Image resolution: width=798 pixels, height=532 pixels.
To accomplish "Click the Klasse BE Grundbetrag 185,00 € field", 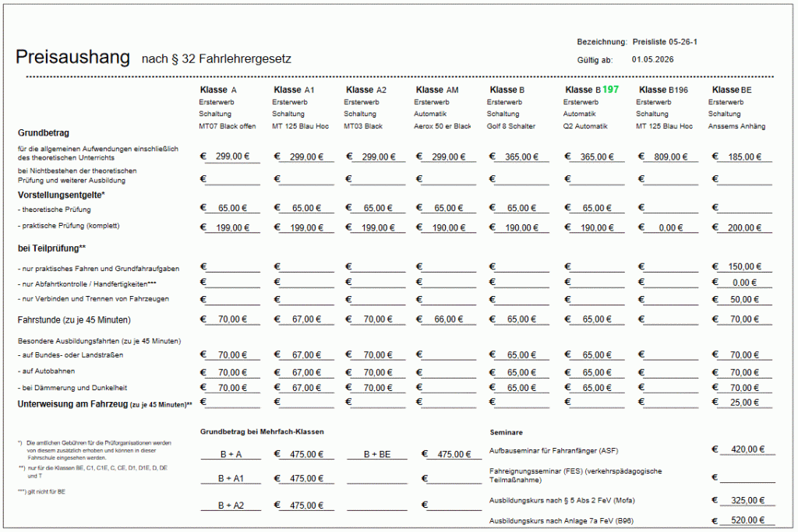I will tap(746, 157).
